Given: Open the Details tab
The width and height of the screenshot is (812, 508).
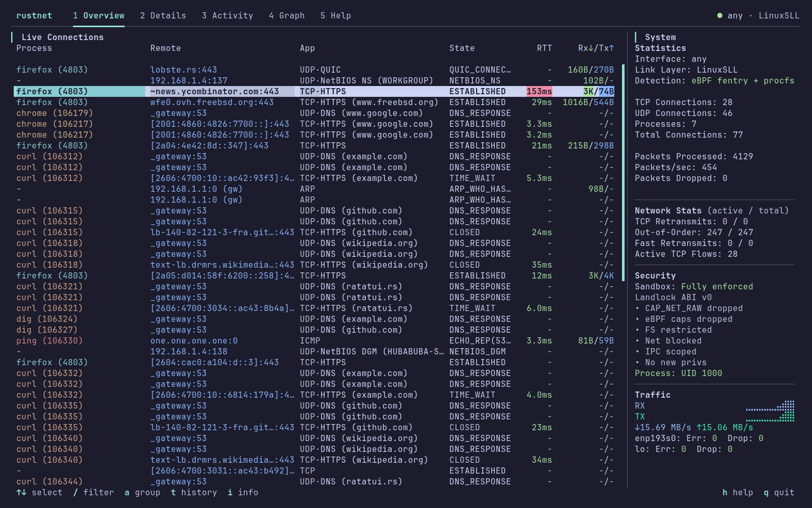Looking at the screenshot, I should pos(163,16).
